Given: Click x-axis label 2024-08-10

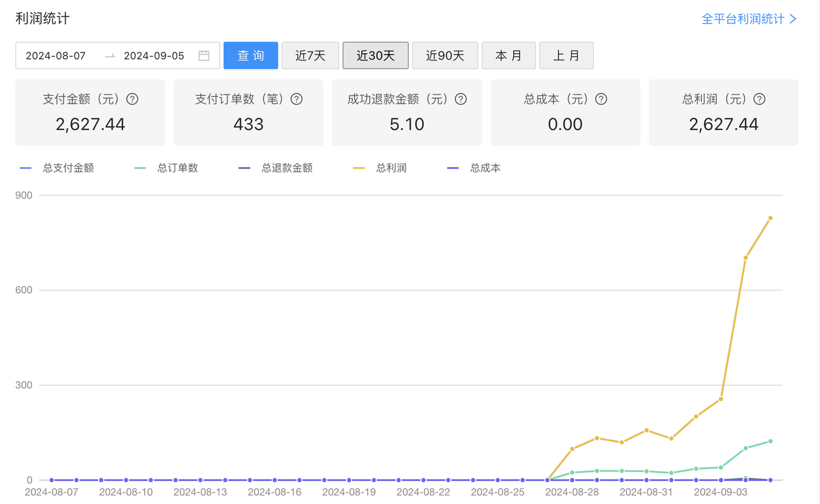Looking at the screenshot, I should (x=126, y=492).
